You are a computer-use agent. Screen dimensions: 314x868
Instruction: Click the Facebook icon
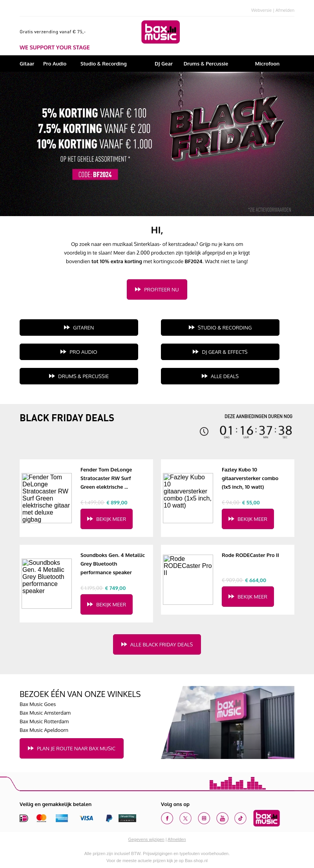pos(167,818)
